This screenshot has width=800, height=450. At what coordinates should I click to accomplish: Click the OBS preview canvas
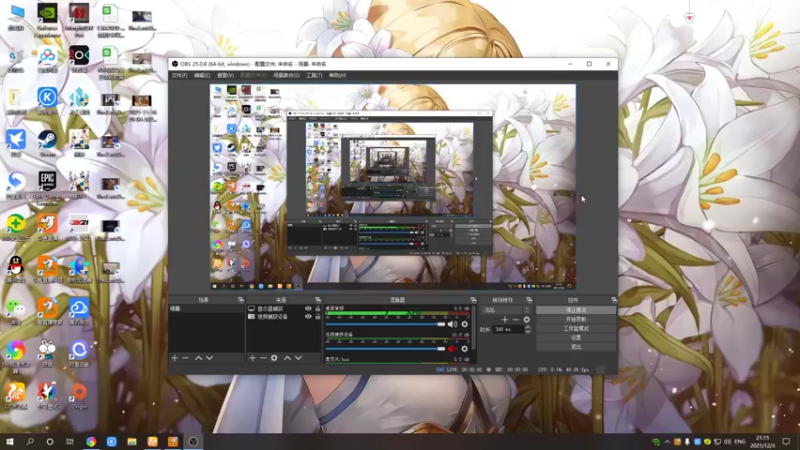(x=393, y=187)
